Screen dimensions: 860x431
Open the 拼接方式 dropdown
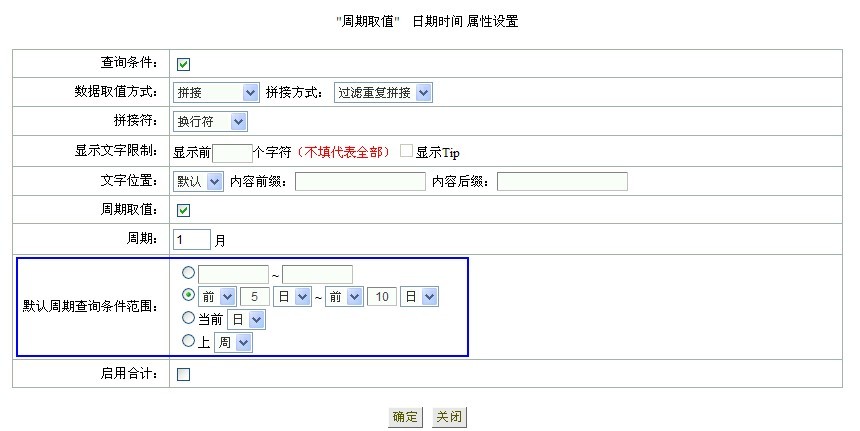(382, 93)
